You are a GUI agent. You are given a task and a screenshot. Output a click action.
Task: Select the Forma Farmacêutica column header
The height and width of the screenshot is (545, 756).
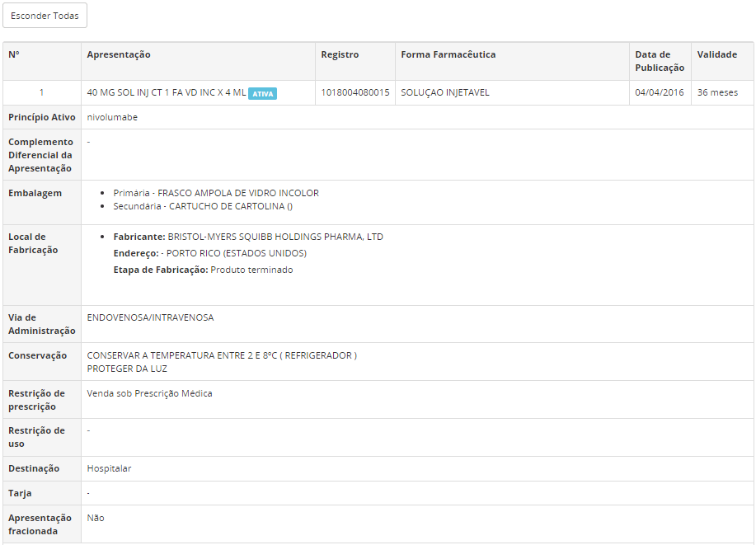[x=448, y=54]
